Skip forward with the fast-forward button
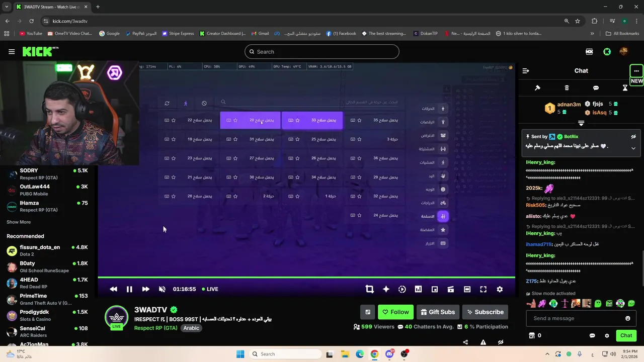 [145, 289]
